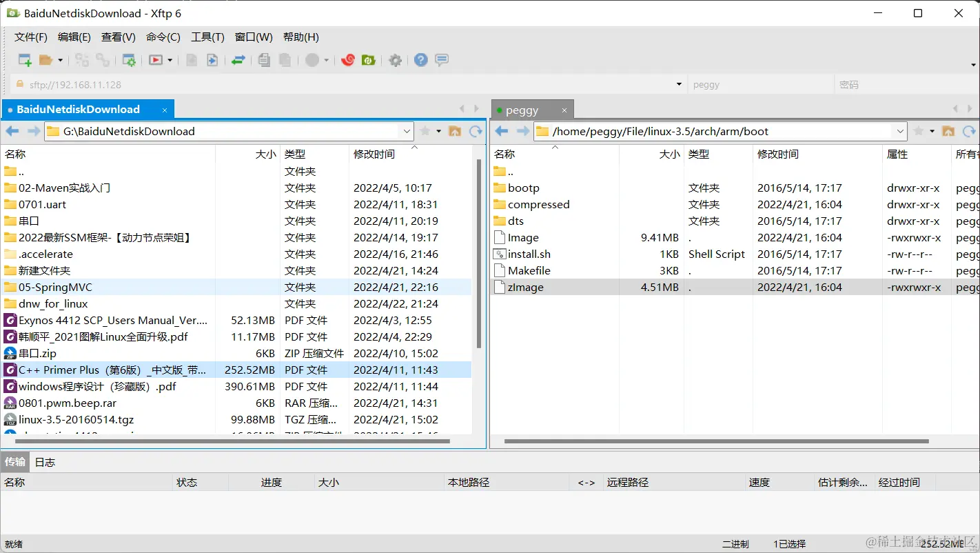The width and height of the screenshot is (980, 553).
Task: Click the Copy toolbar icon
Action: pyautogui.click(x=264, y=60)
